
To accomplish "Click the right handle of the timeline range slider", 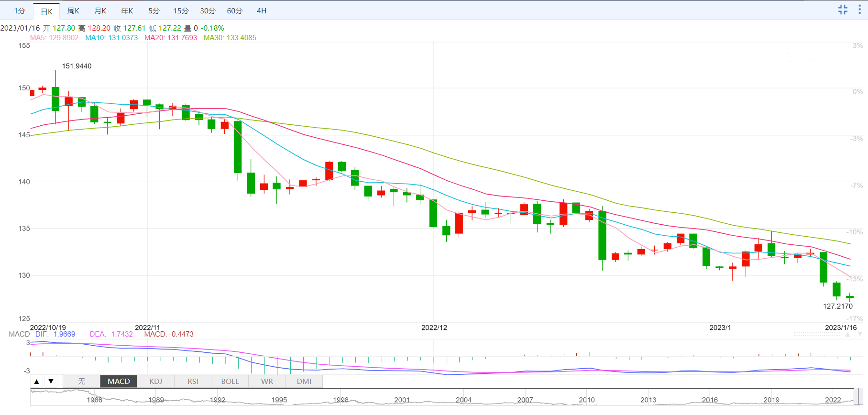I will [x=860, y=397].
